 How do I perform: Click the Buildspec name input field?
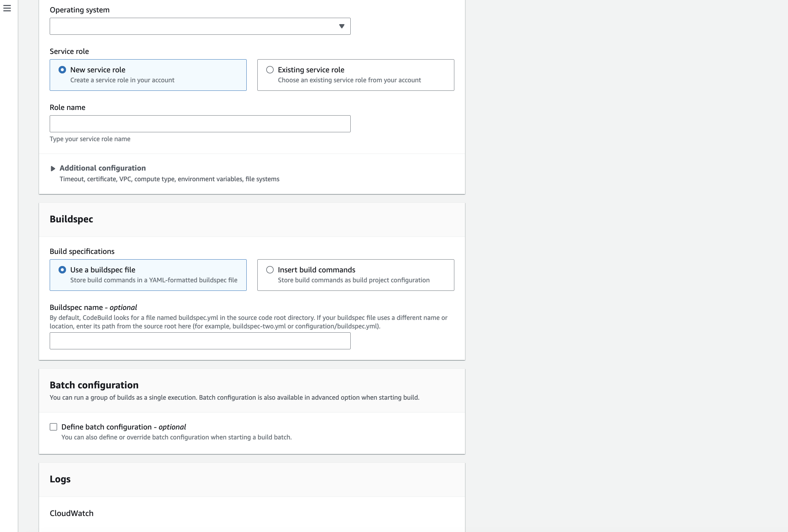click(x=200, y=341)
